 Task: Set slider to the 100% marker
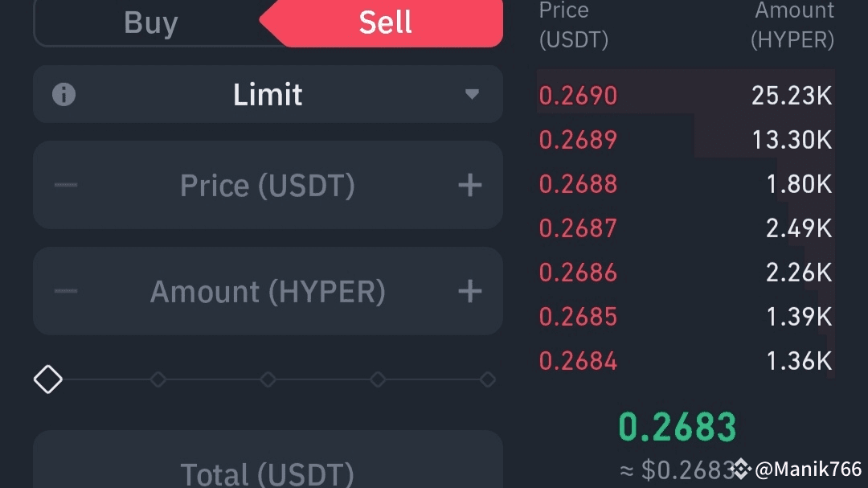pos(487,379)
